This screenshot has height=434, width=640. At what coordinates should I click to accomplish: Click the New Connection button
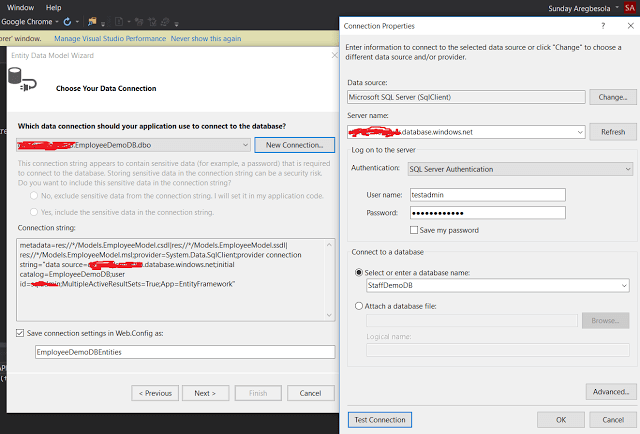click(x=294, y=145)
